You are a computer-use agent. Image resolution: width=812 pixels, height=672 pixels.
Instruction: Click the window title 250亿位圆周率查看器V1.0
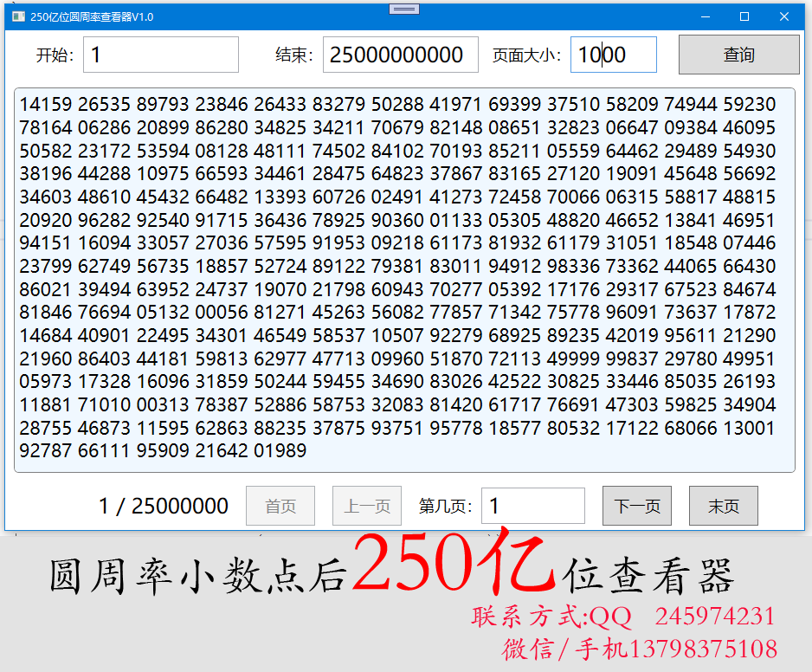[92, 16]
